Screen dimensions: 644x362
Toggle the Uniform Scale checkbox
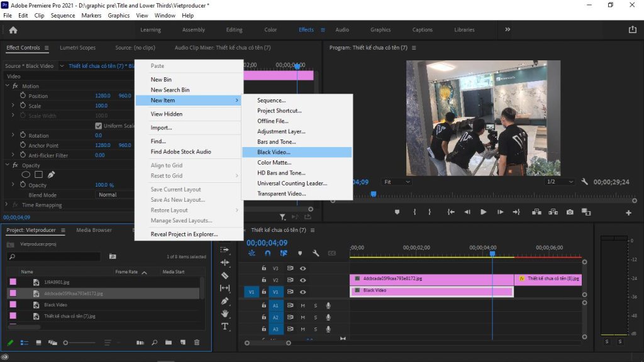pos(98,126)
